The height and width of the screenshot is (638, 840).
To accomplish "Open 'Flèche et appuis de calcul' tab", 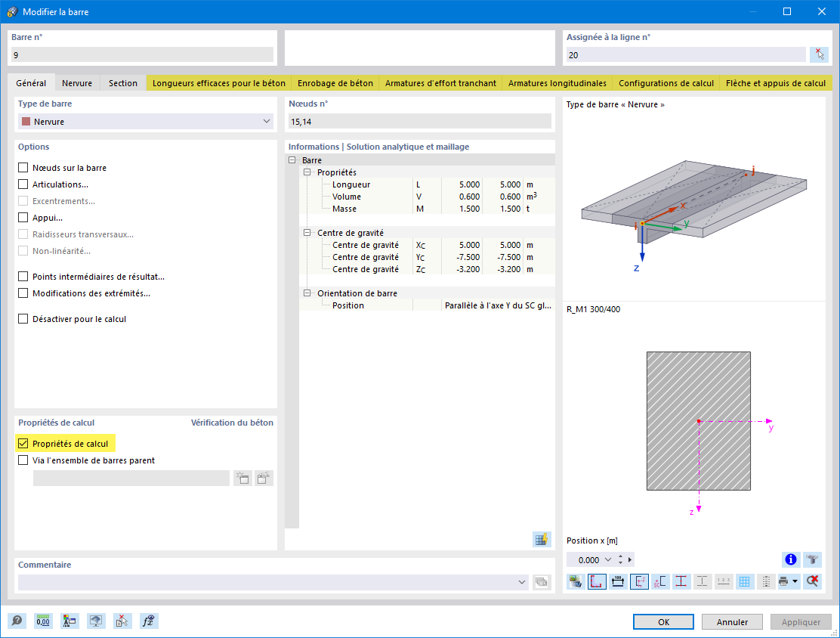I will (776, 83).
